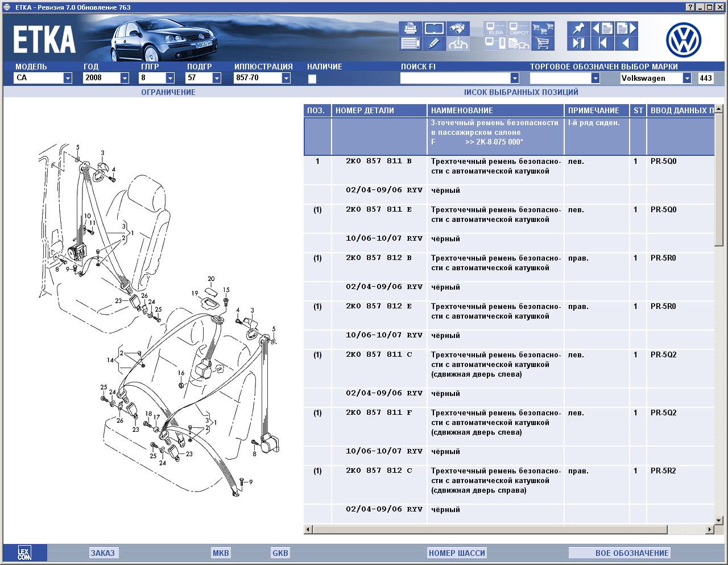
Task: Click the Ограничение header link
Action: [168, 92]
